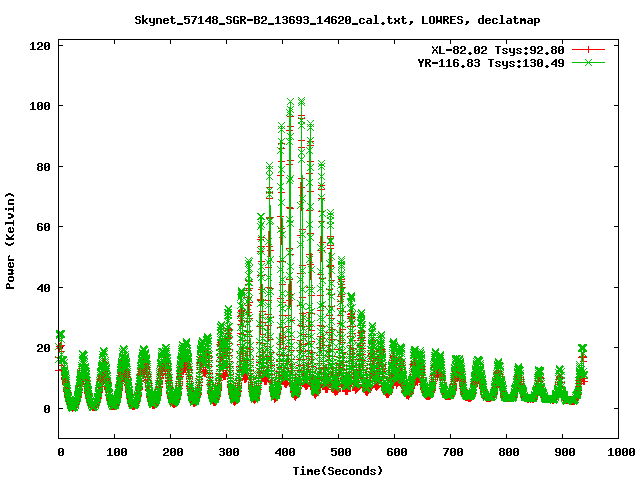Screen dimensions: 640x480
Task: Click the Power (Kelvin) y-axis label
Action: [x=10, y=241]
